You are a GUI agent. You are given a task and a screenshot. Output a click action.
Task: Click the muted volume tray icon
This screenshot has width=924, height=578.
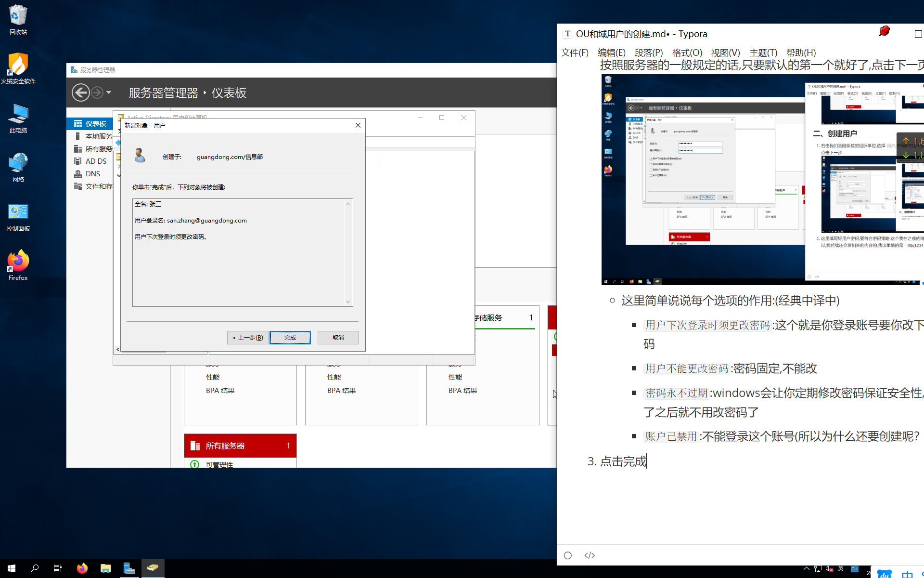[829, 568]
